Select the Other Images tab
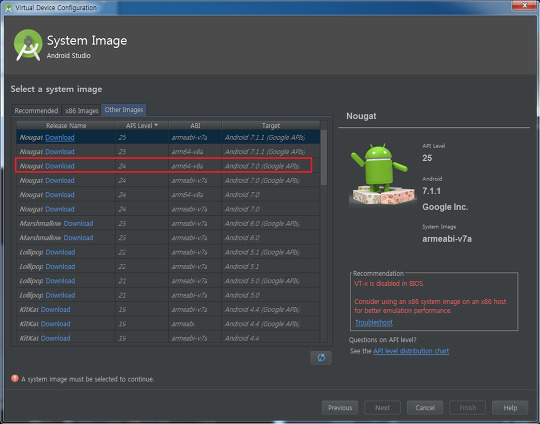540x424 pixels. (x=124, y=110)
